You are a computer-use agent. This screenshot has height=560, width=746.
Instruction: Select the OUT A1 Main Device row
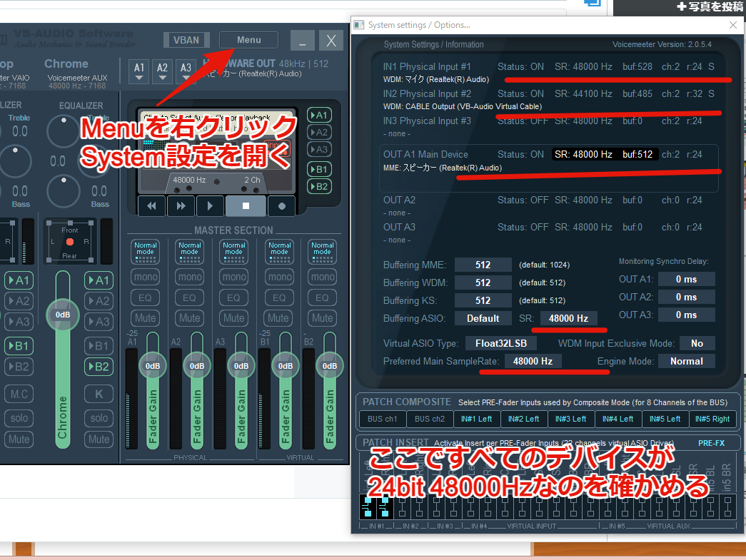[x=548, y=168]
